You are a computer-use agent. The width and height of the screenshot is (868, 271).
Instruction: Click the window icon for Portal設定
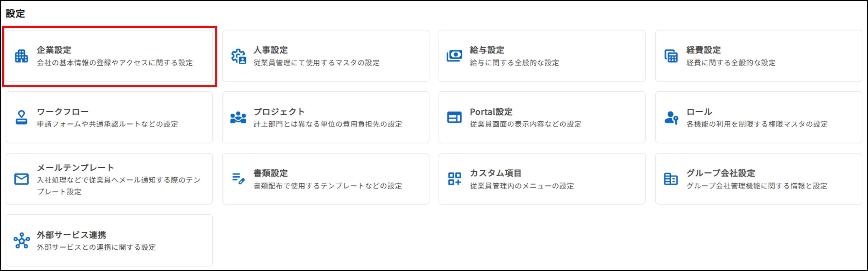[454, 117]
